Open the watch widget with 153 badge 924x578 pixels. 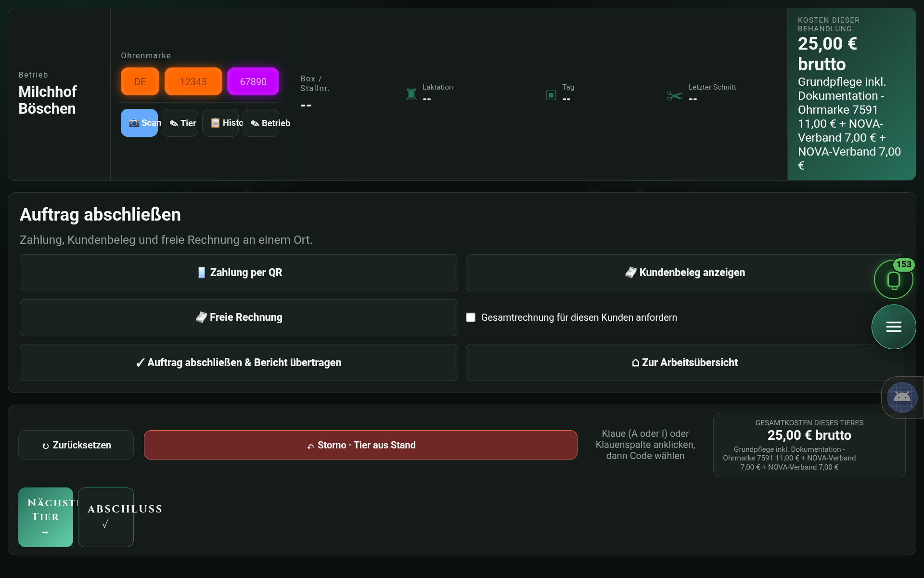tap(894, 279)
